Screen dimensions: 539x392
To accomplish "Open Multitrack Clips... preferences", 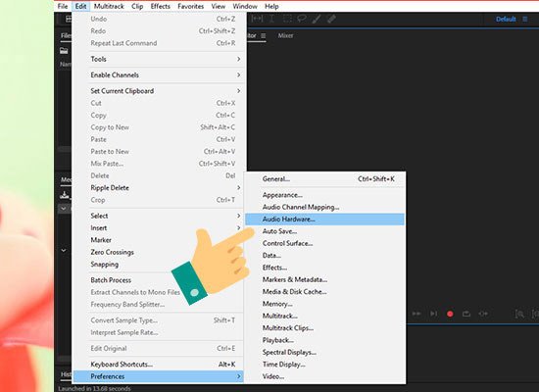I will tap(324, 328).
